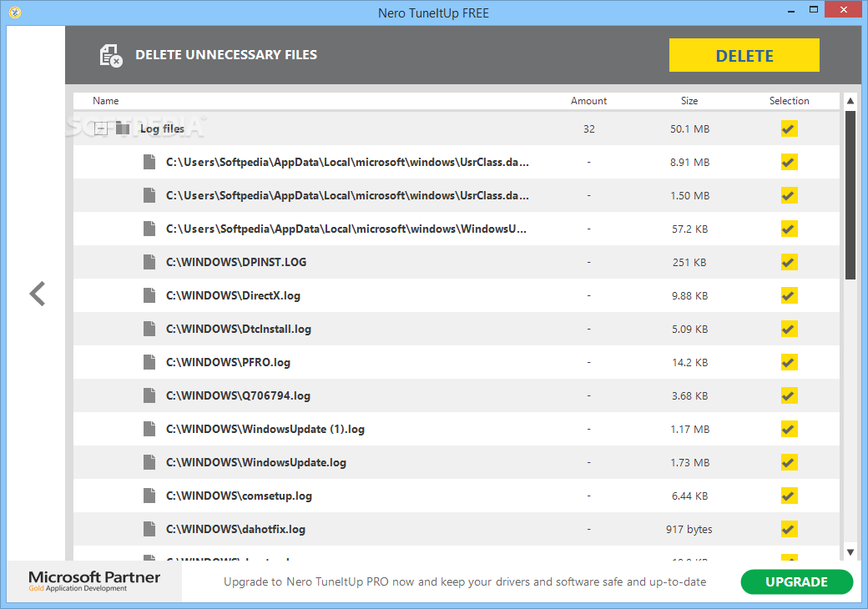The image size is (868, 609).
Task: Go back with the left arrow
Action: [38, 294]
